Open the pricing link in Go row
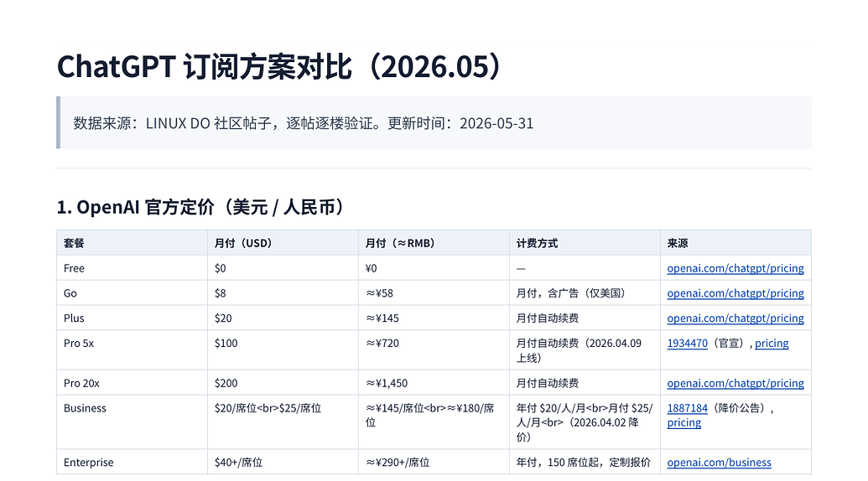The width and height of the screenshot is (868, 481). [x=735, y=293]
